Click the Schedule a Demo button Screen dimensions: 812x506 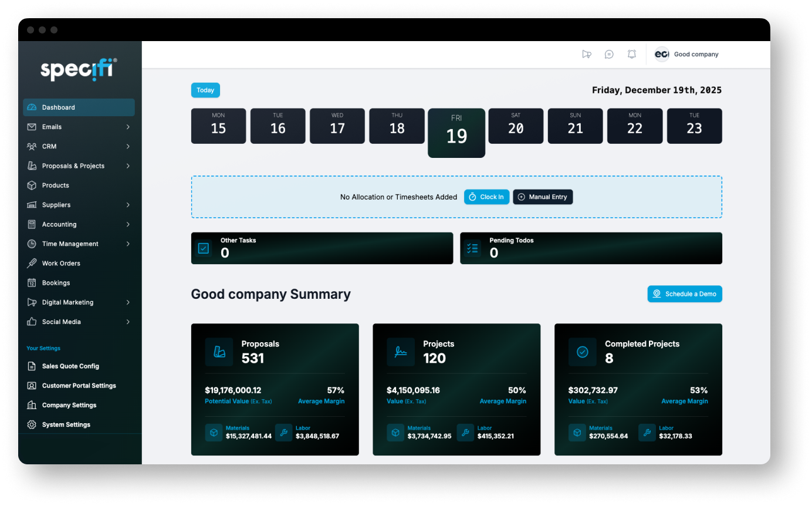click(685, 294)
